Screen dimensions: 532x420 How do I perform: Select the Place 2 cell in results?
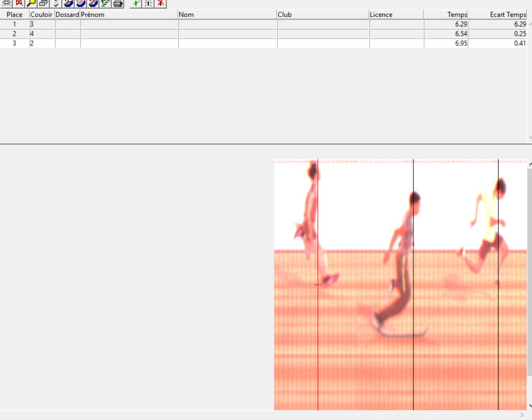pos(14,34)
